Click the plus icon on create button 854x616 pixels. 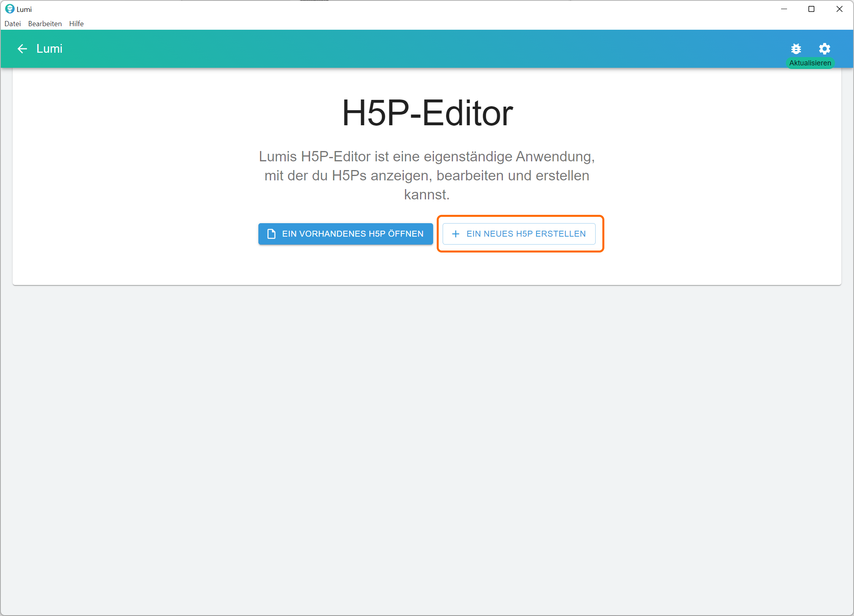(456, 234)
